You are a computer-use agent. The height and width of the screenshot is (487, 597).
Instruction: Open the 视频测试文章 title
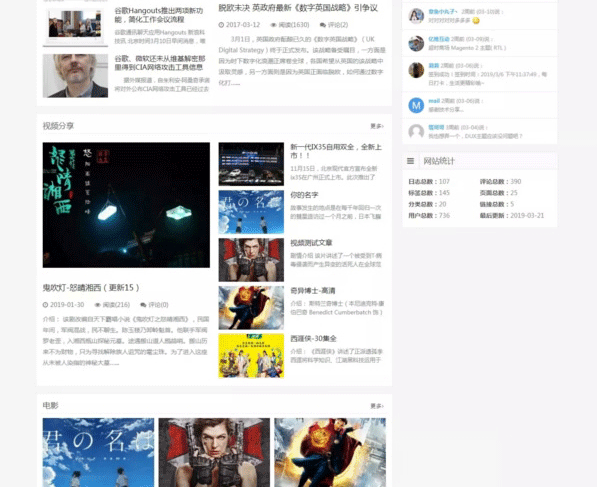click(x=311, y=243)
